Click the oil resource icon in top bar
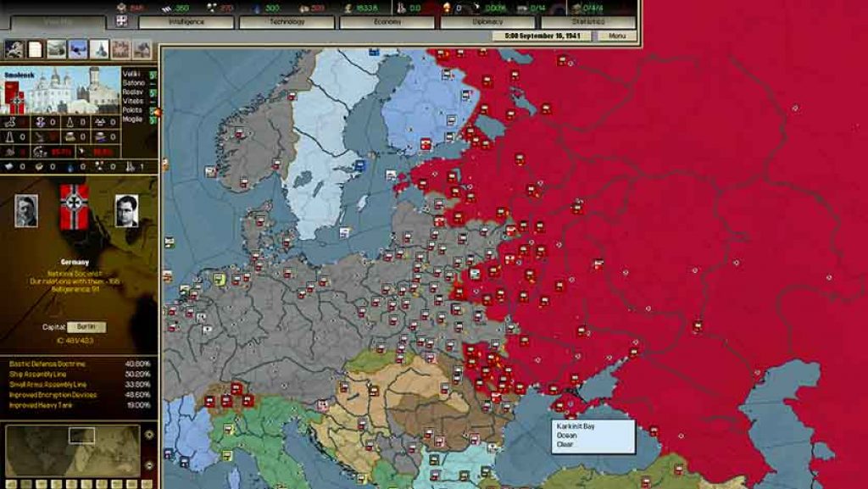Image resolution: width=868 pixels, height=489 pixels. click(257, 7)
